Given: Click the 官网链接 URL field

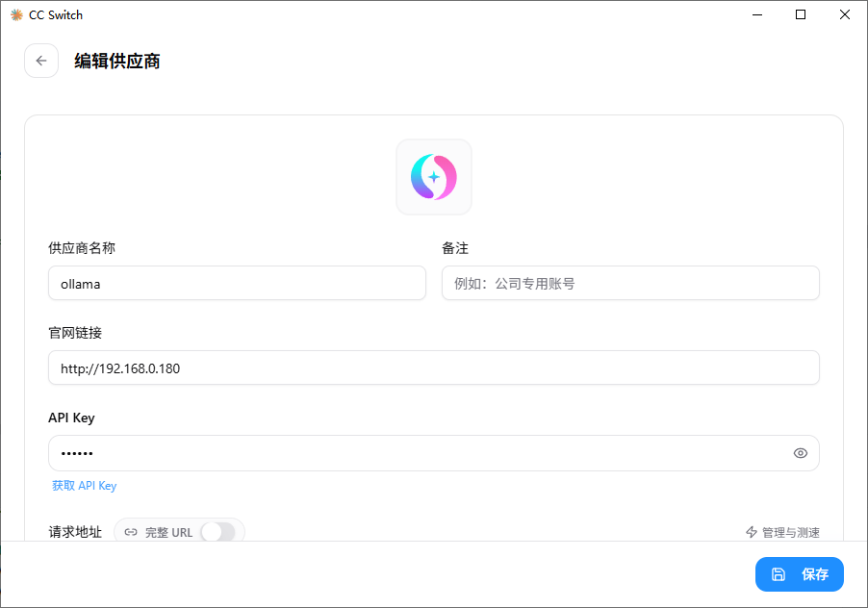Looking at the screenshot, I should (x=434, y=367).
